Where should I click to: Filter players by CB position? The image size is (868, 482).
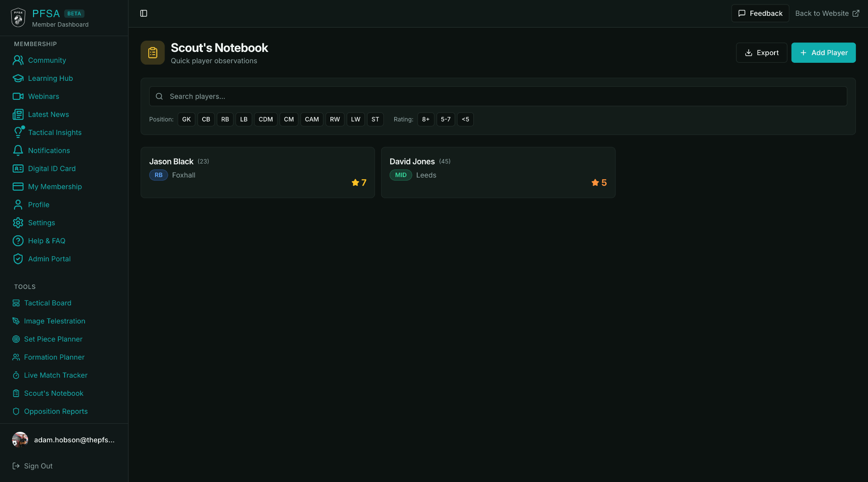(x=206, y=119)
